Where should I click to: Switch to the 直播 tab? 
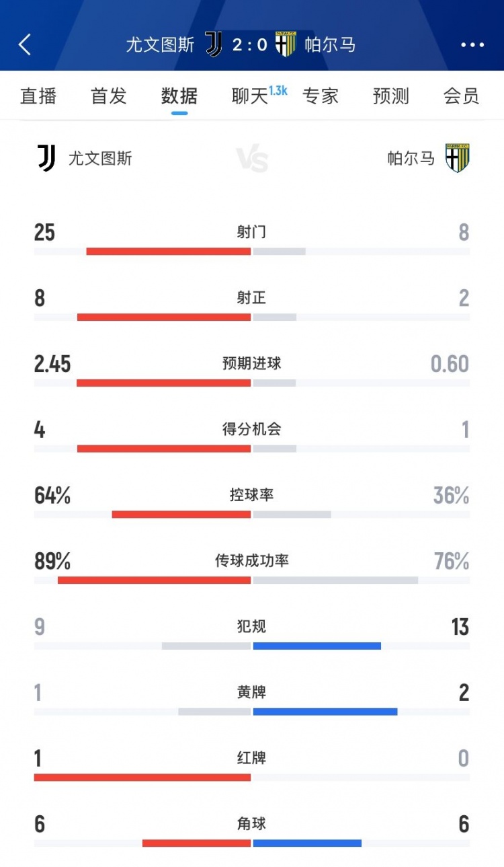point(38,96)
